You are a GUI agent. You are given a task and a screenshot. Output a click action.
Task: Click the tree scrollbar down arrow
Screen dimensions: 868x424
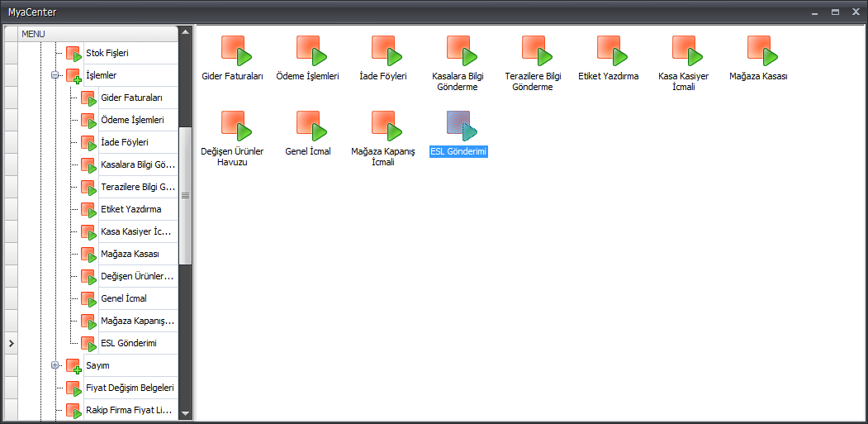186,413
